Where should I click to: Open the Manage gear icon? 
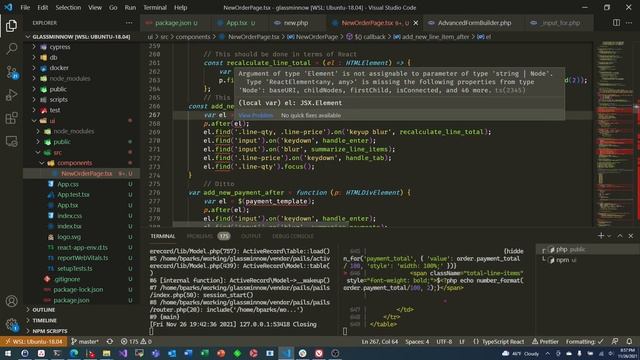click(11, 324)
